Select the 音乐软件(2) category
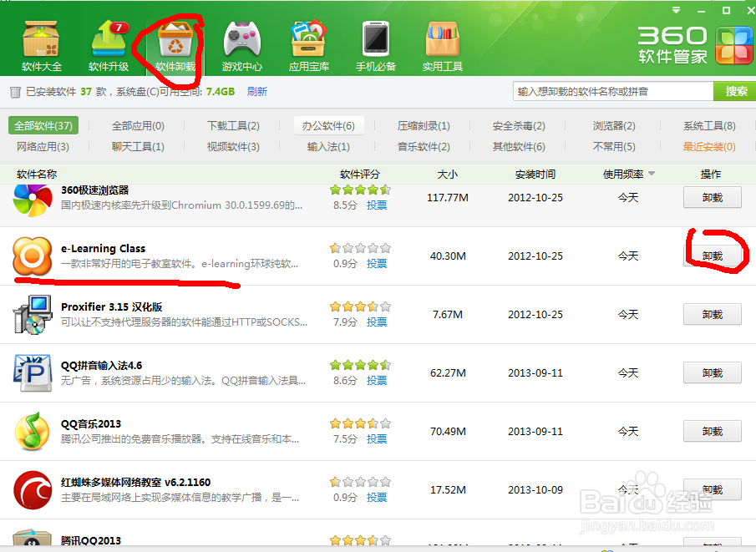 pyautogui.click(x=424, y=146)
